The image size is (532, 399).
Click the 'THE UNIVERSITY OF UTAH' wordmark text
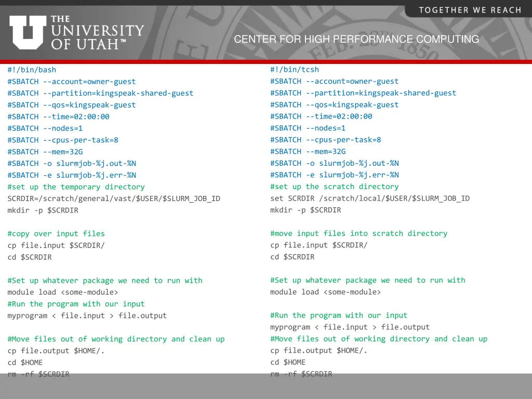[x=98, y=33]
